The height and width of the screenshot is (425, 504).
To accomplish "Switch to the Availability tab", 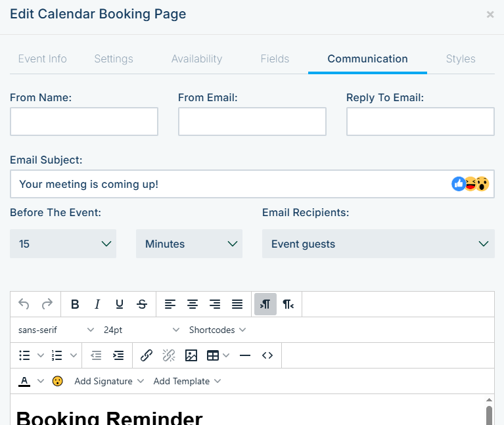I will [x=196, y=58].
